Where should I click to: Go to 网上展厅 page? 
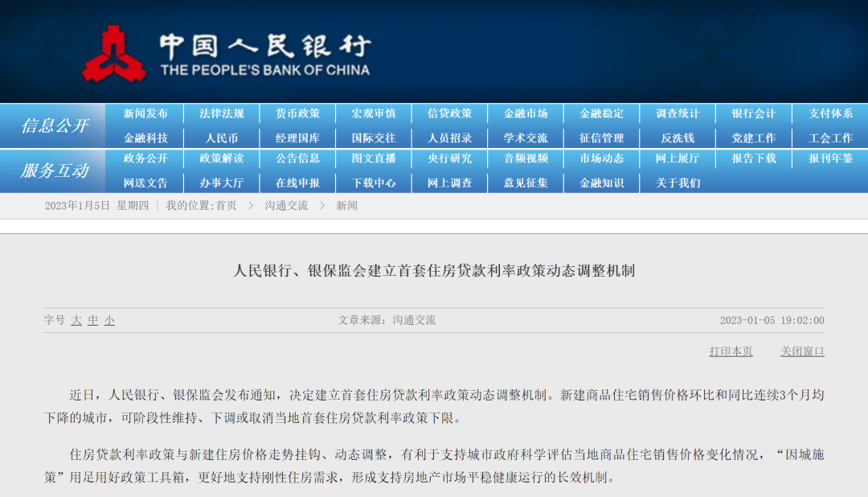point(678,158)
